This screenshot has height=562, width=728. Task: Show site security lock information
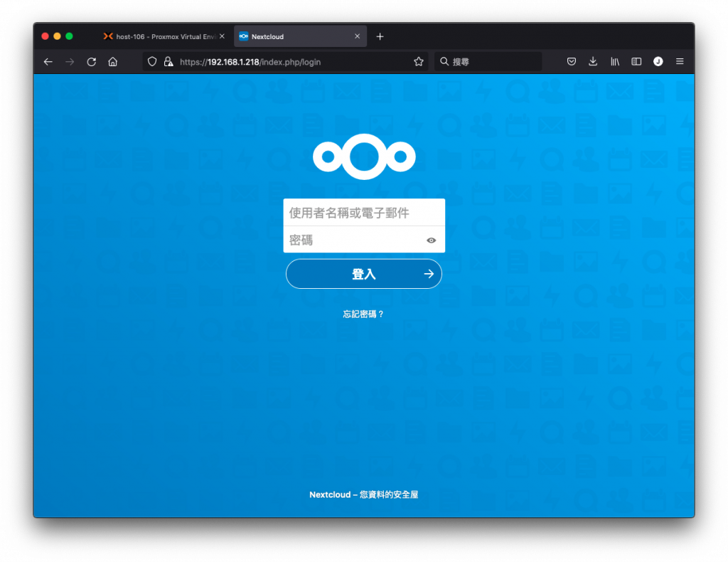168,62
